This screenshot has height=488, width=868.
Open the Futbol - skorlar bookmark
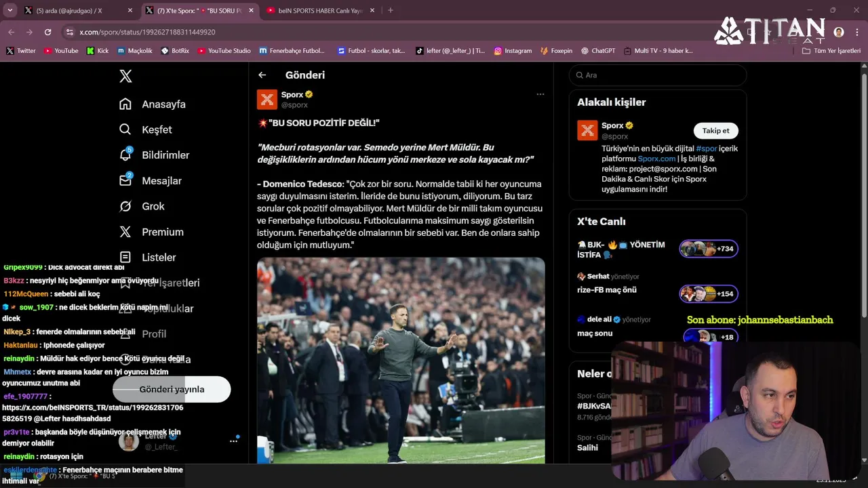coord(371,51)
